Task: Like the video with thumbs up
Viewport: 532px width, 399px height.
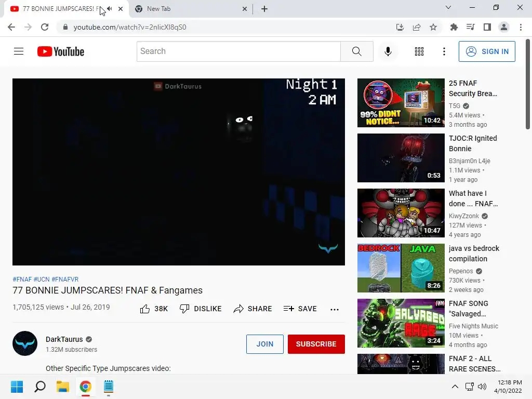Action: [x=154, y=309]
